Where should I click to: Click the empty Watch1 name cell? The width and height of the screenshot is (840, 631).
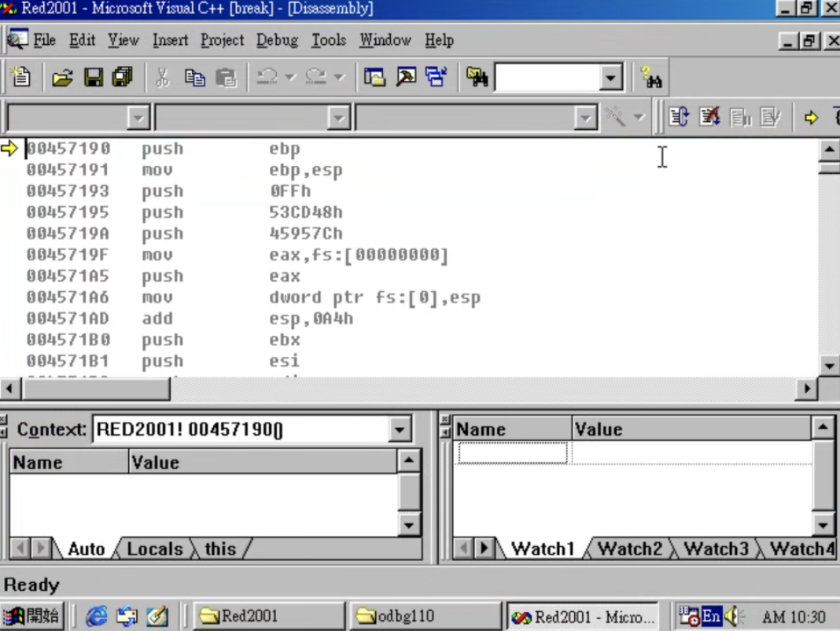513,452
